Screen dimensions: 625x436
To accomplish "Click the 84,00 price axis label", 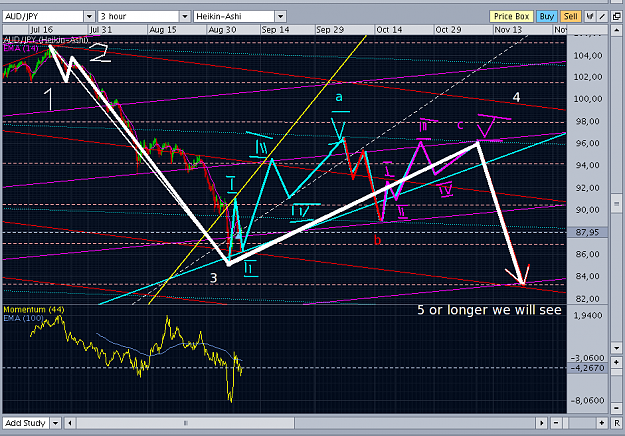I will [x=588, y=276].
